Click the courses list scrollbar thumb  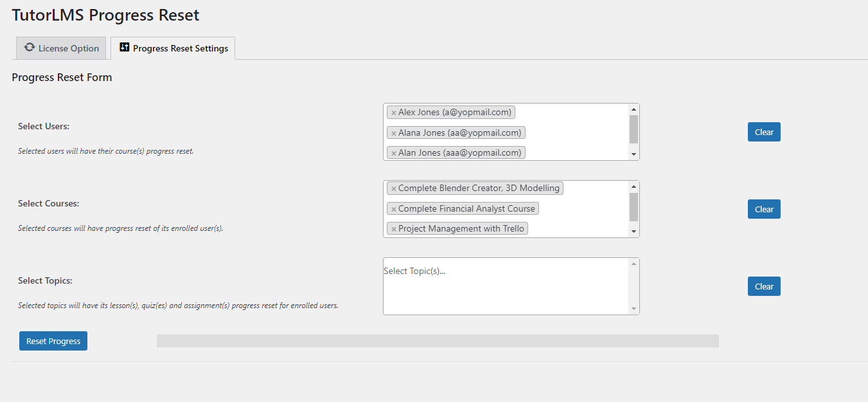coord(633,206)
